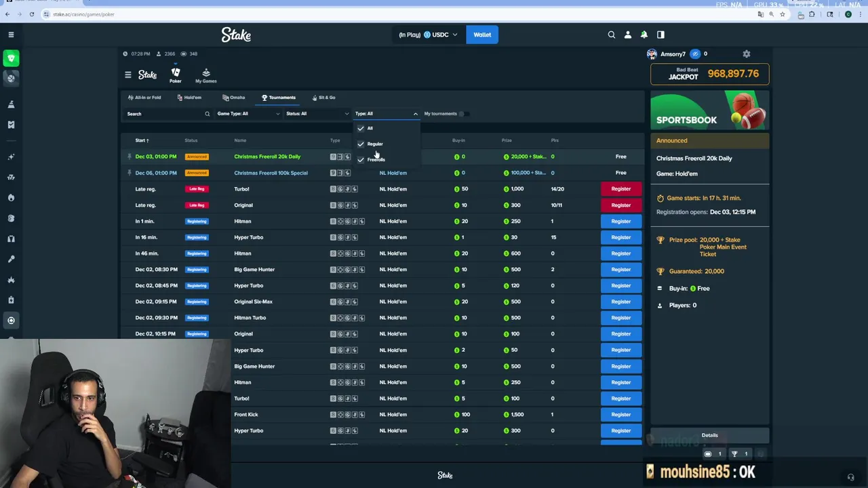Select the Hitman Turbo tournament row name

(250, 318)
